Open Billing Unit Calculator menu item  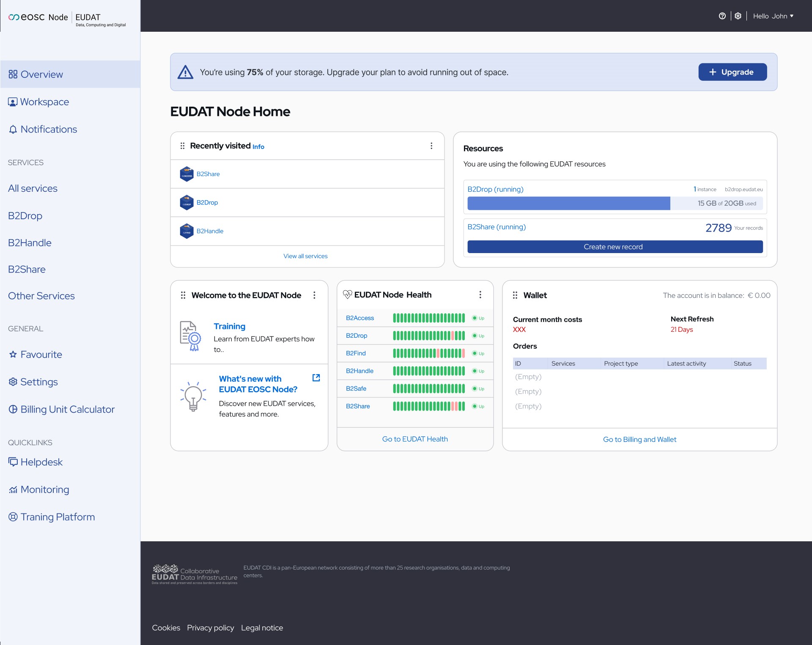[67, 409]
